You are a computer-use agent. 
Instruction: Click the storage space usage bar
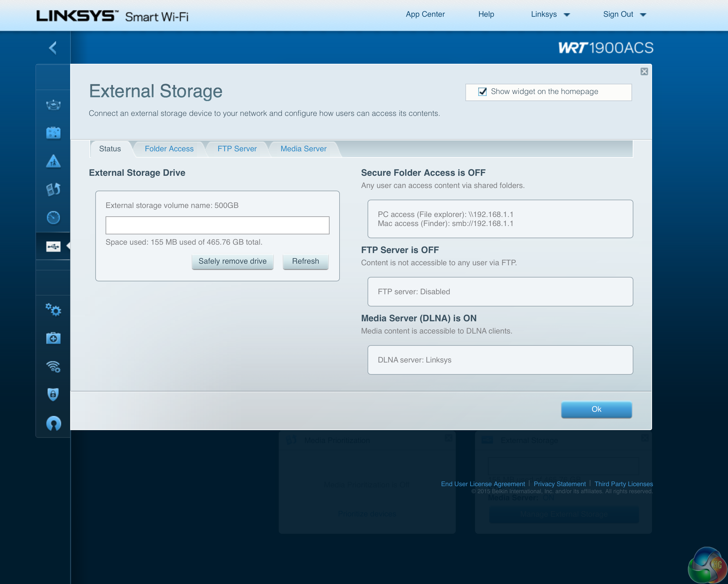pos(217,225)
